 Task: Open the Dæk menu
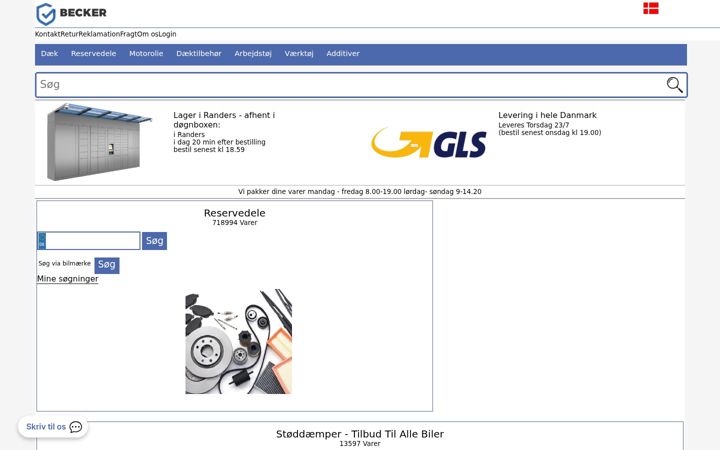click(x=50, y=54)
